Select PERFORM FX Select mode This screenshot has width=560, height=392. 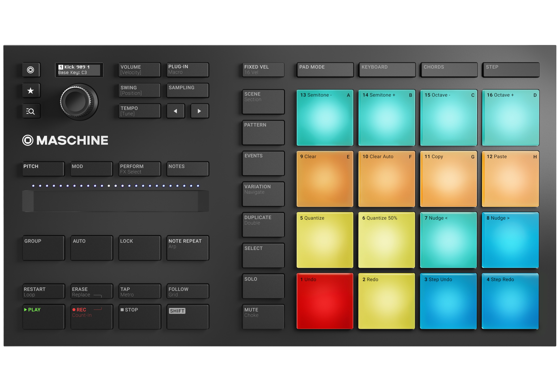pyautogui.click(x=139, y=169)
